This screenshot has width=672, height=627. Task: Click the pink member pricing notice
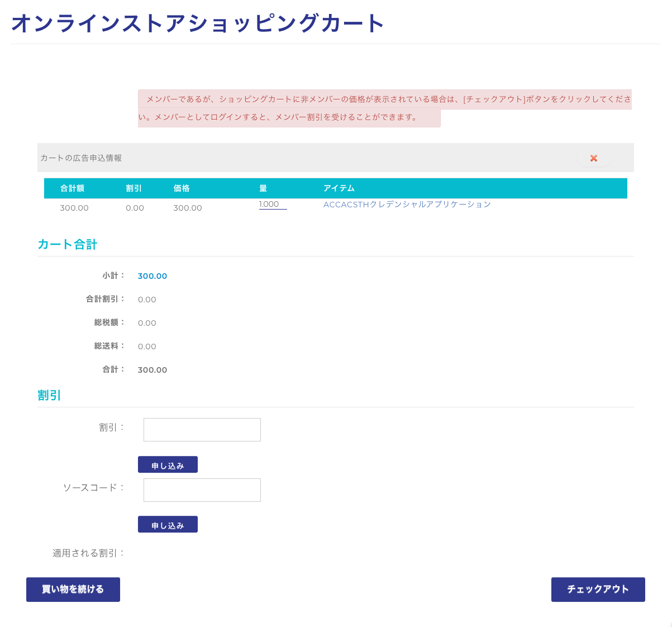(x=384, y=100)
